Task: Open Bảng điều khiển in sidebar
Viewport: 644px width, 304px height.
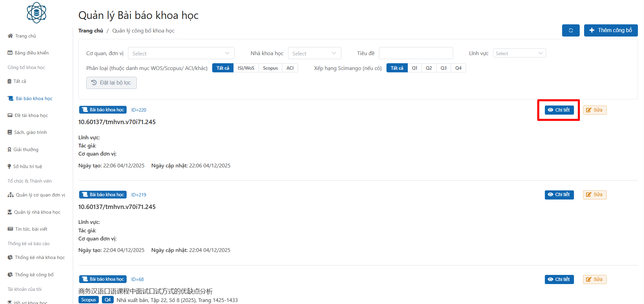Action: (x=31, y=53)
